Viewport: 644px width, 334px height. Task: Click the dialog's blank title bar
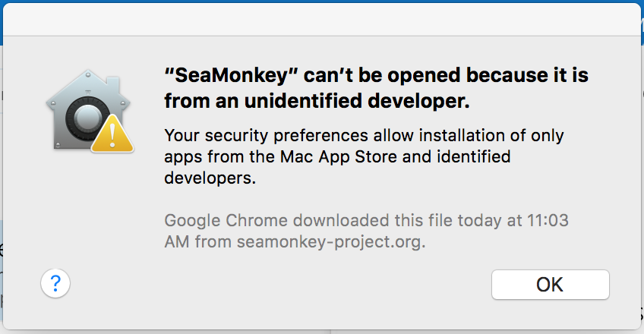click(x=322, y=20)
